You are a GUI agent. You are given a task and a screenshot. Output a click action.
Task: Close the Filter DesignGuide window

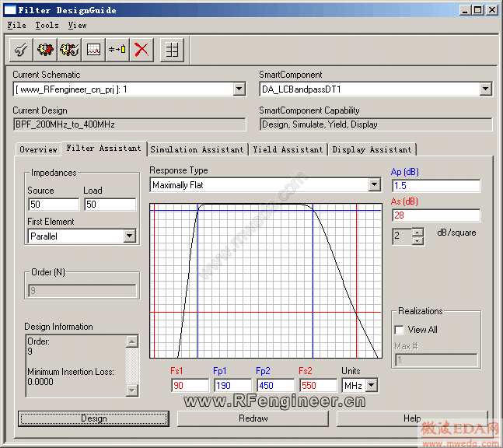[x=492, y=10]
